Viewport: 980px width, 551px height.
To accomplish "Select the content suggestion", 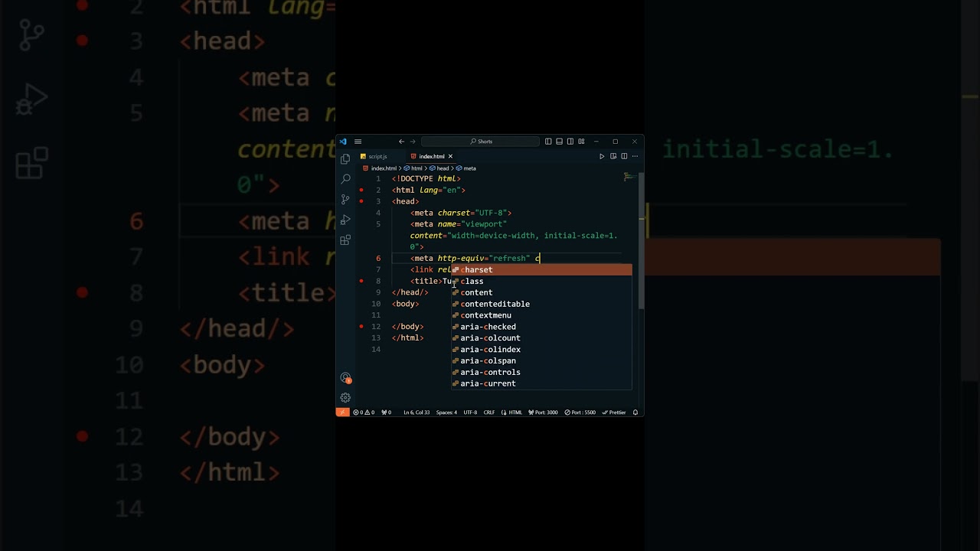I will pyautogui.click(x=541, y=292).
